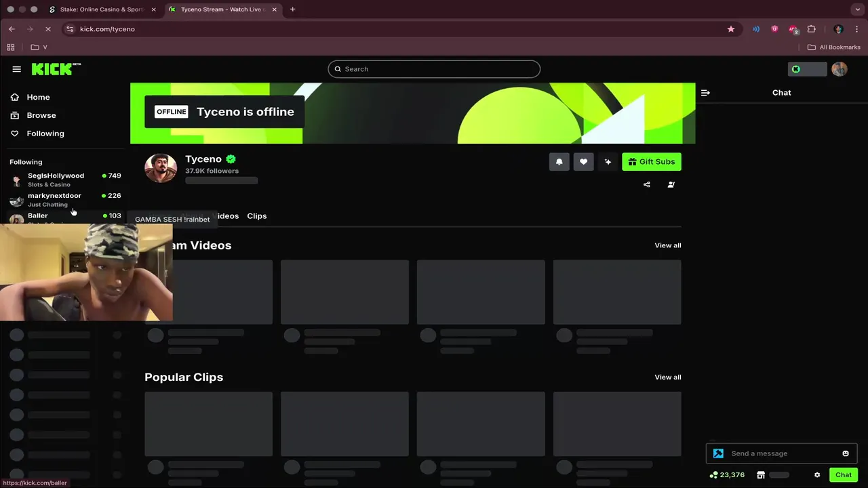868x488 pixels.
Task: Close the Stake Online Casino tab
Action: pos(153,9)
